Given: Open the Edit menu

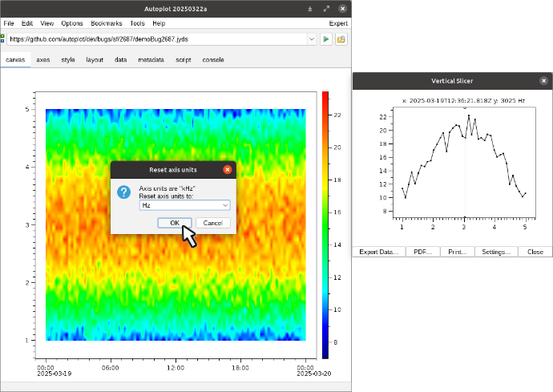Looking at the screenshot, I should click(x=26, y=23).
